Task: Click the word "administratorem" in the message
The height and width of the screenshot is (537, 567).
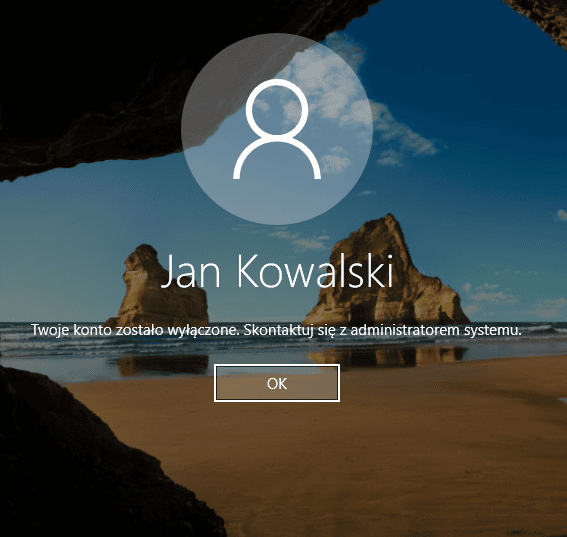Action: [x=406, y=331]
